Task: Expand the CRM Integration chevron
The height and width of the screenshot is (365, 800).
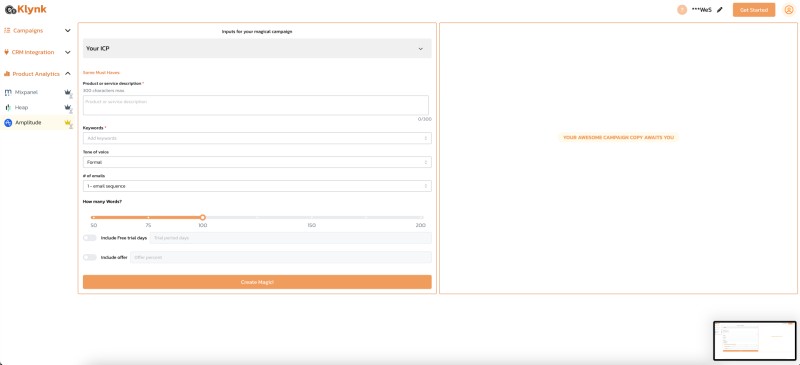Action: [x=68, y=52]
